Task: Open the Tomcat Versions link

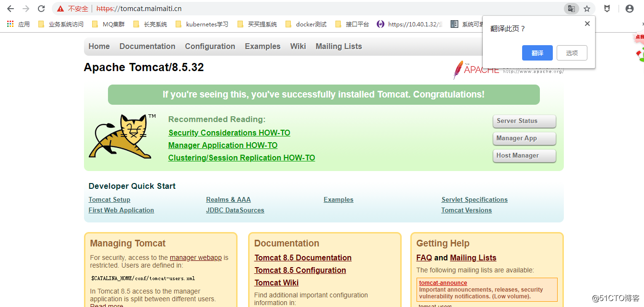Action: pos(466,210)
